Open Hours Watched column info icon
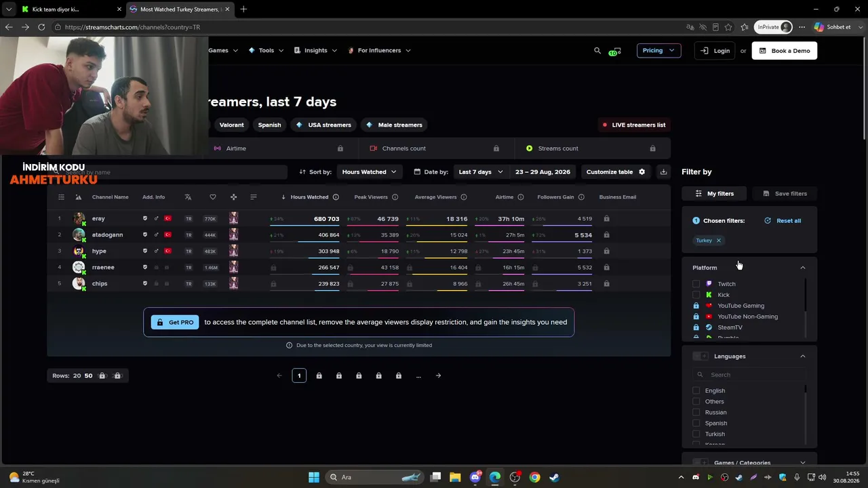The height and width of the screenshot is (488, 868). point(336,197)
